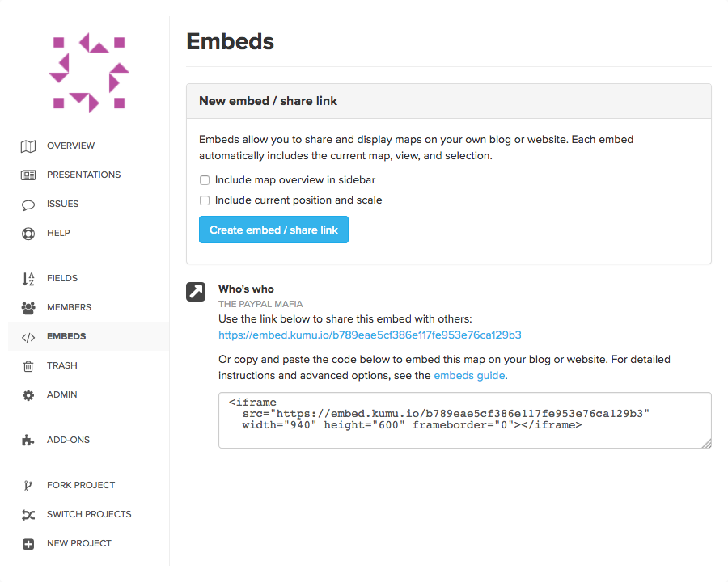Screen dimensions: 728x582
Task: Open the embeds guide link
Action: 468,375
